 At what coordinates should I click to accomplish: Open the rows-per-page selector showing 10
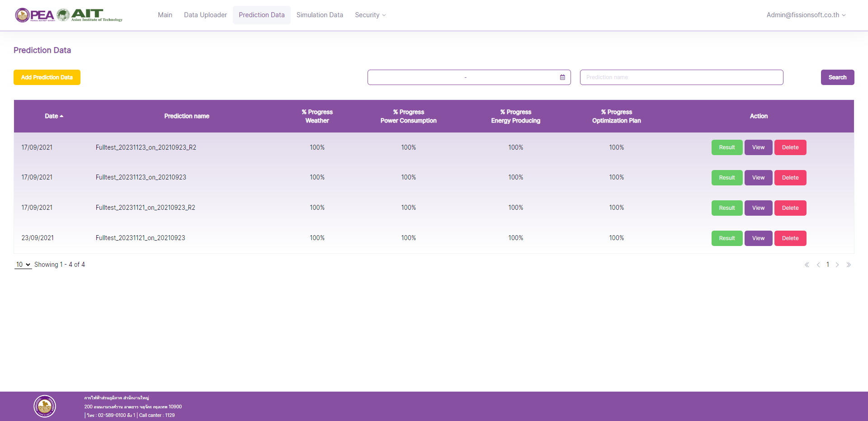[23, 265]
